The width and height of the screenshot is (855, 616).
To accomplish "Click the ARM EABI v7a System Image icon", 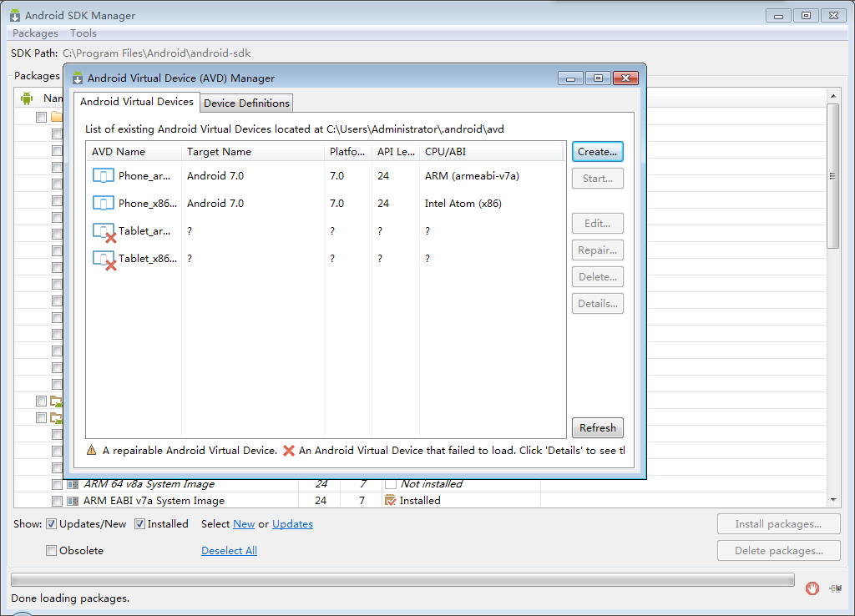I will pos(73,501).
